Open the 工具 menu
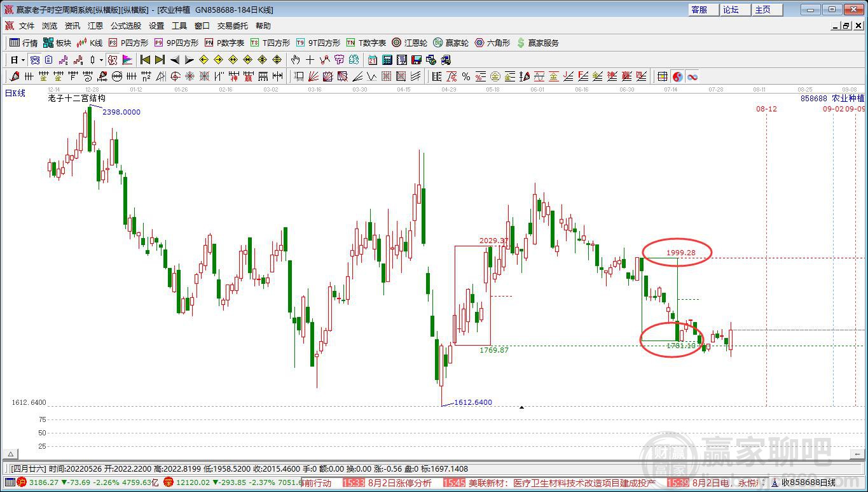868x492 pixels. pyautogui.click(x=179, y=26)
